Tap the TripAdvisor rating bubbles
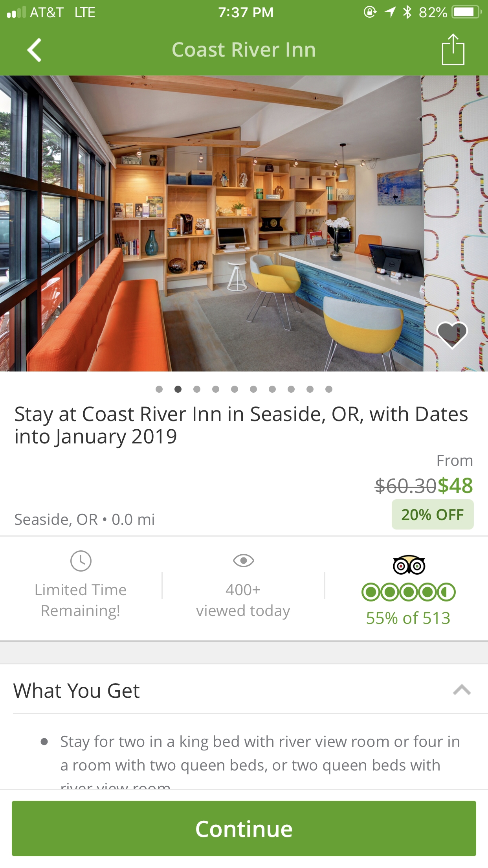Viewport: 488px width, 868px height. click(x=408, y=592)
